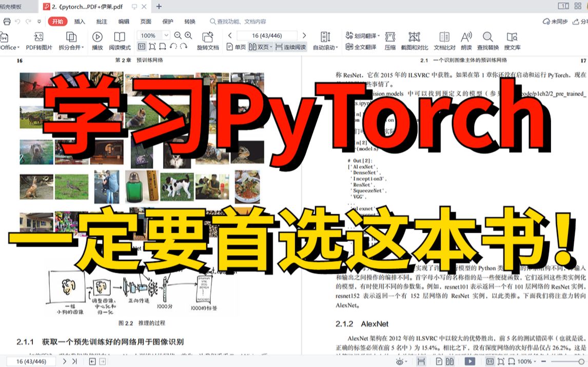Click the zoom out magnifier icon

178,35
